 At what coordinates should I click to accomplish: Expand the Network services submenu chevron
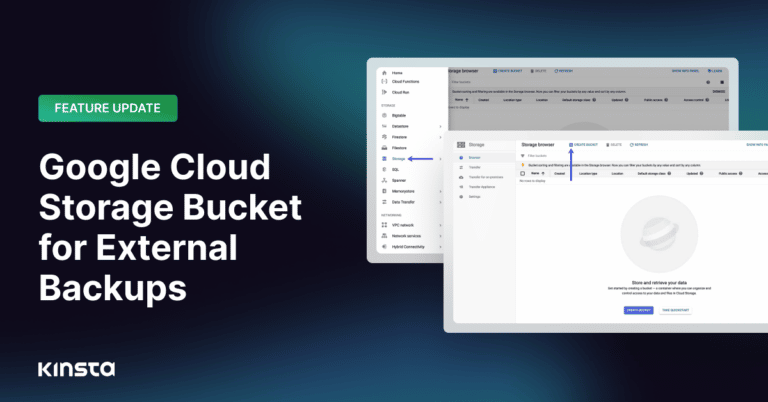coord(440,236)
